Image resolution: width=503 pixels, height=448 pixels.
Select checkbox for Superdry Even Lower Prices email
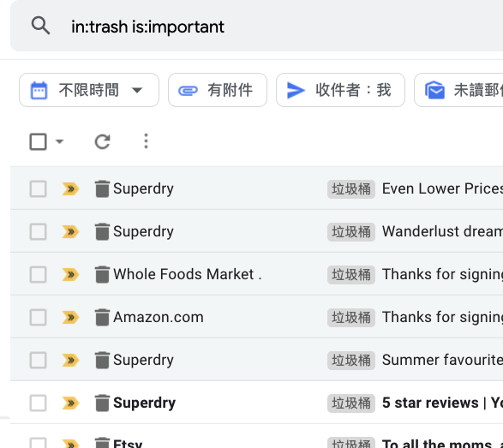[39, 188]
